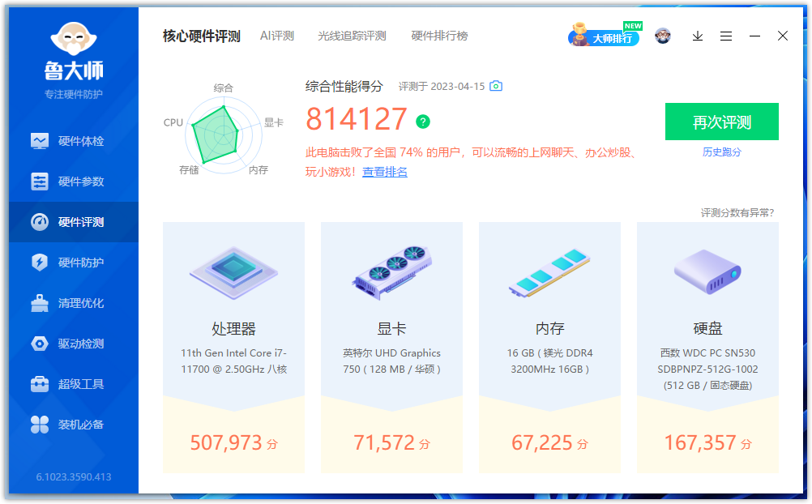Open 驱动检测 in the sidebar
The width and height of the screenshot is (812, 504).
tap(74, 344)
